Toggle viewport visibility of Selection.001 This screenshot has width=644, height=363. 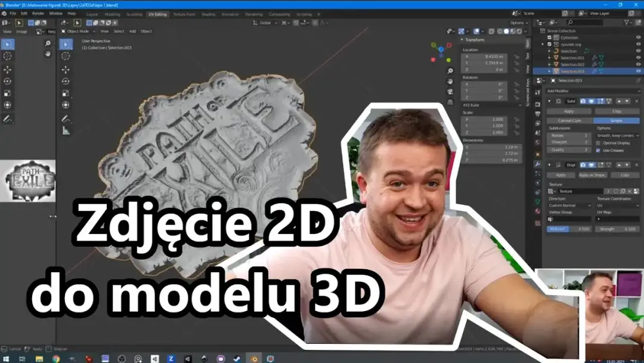coord(637,57)
